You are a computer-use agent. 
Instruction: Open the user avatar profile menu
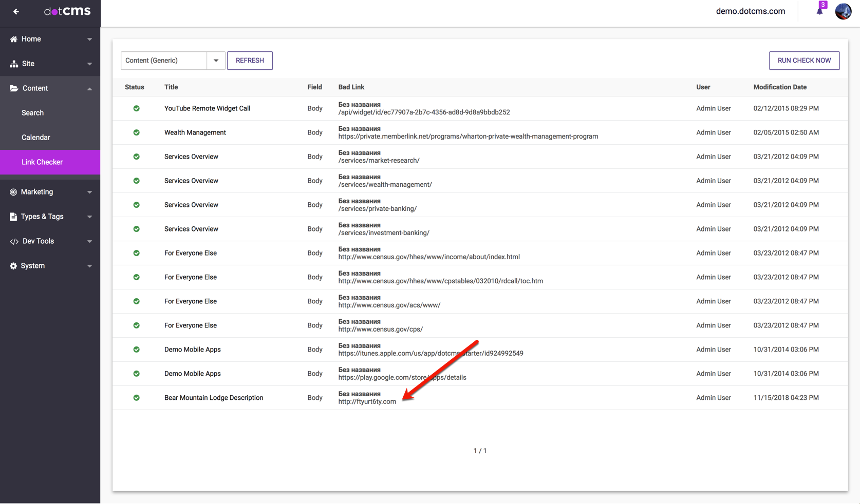843,11
